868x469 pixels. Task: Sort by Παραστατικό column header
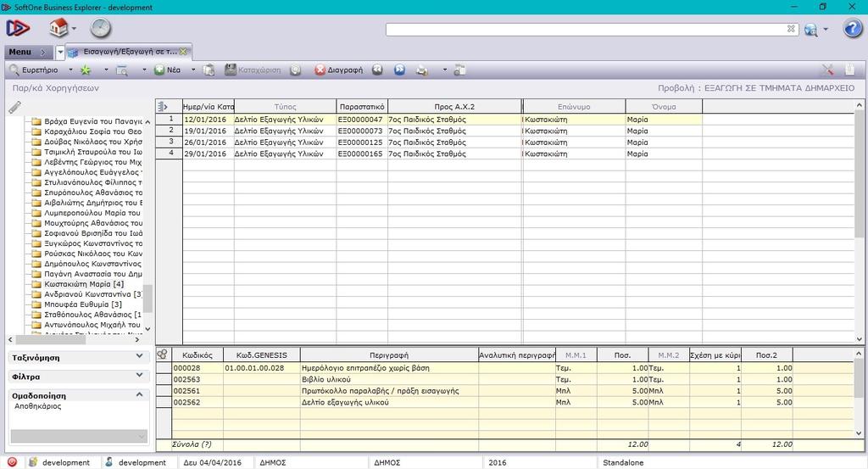click(x=362, y=106)
